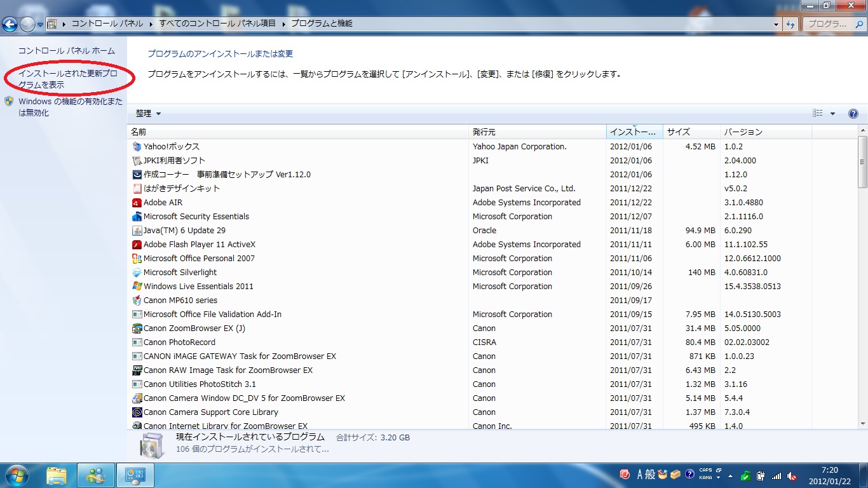Select the Yahoo!ボックス program icon
Image resolution: width=868 pixels, height=488 pixels.
[x=137, y=147]
